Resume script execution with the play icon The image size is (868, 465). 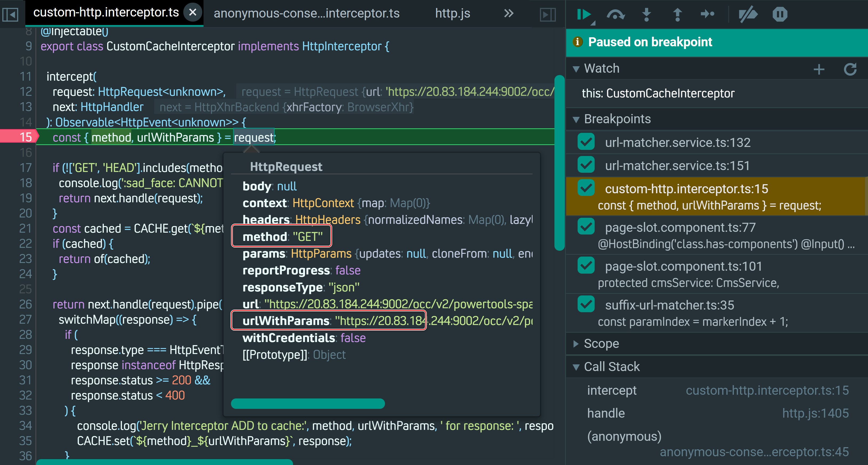(584, 14)
